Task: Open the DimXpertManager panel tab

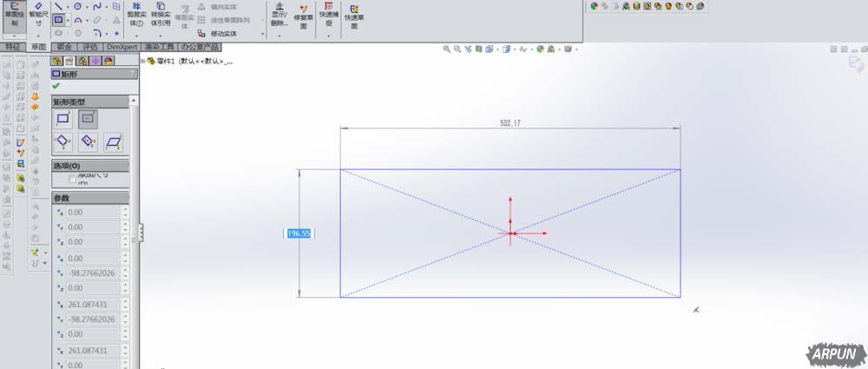Action: coord(95,61)
